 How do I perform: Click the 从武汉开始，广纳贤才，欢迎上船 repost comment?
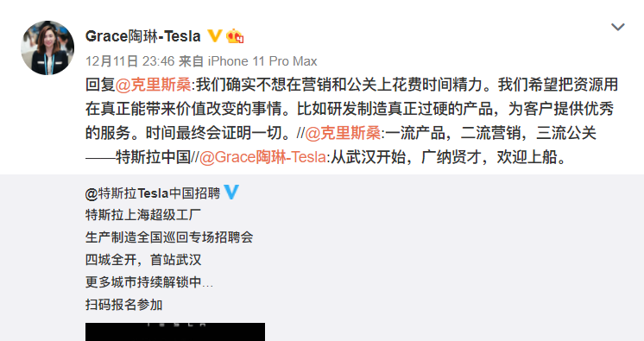point(449,157)
